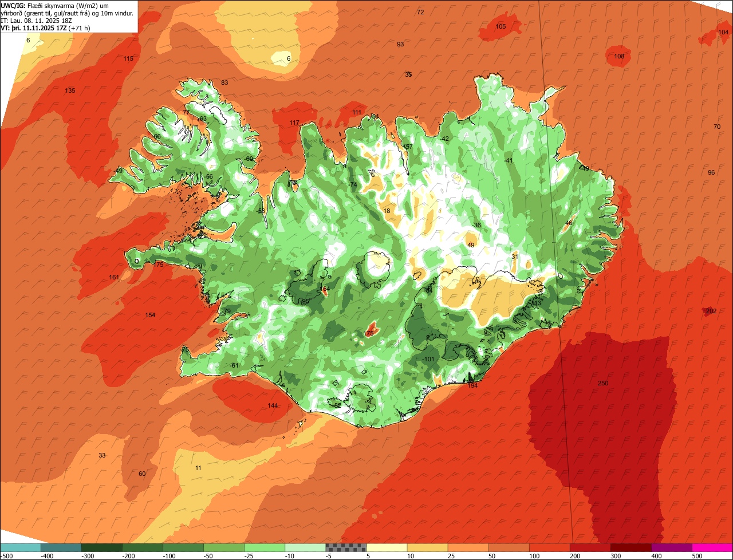Pick the legend swatch between 10 and 25

427,547
